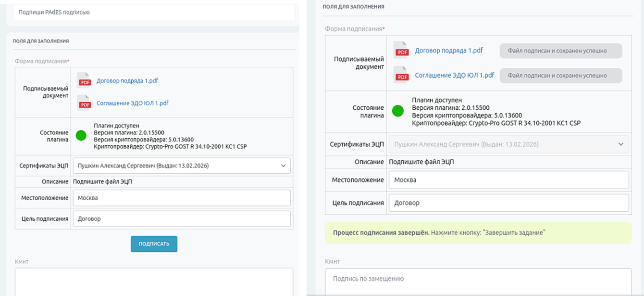Click PDF icon for Соглашение ЭДО ЮЛ 1.pdf in left form
The width and height of the screenshot is (644, 296).
[84, 103]
